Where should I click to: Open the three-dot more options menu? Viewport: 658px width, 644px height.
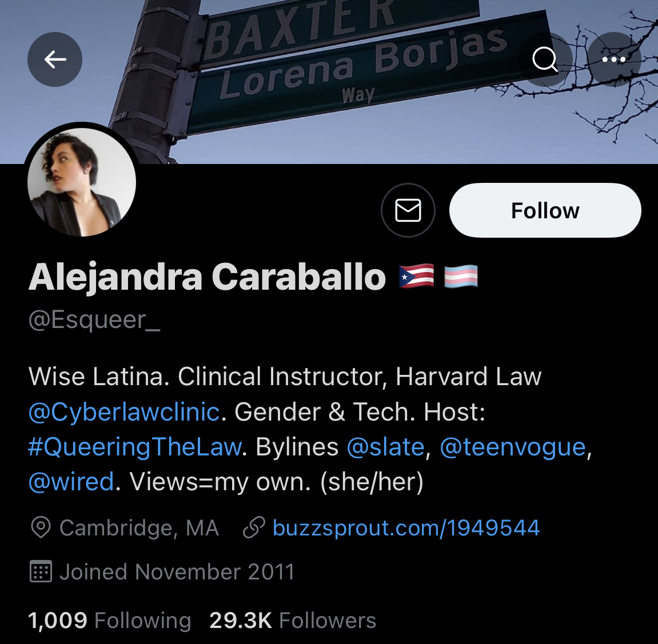coord(614,59)
